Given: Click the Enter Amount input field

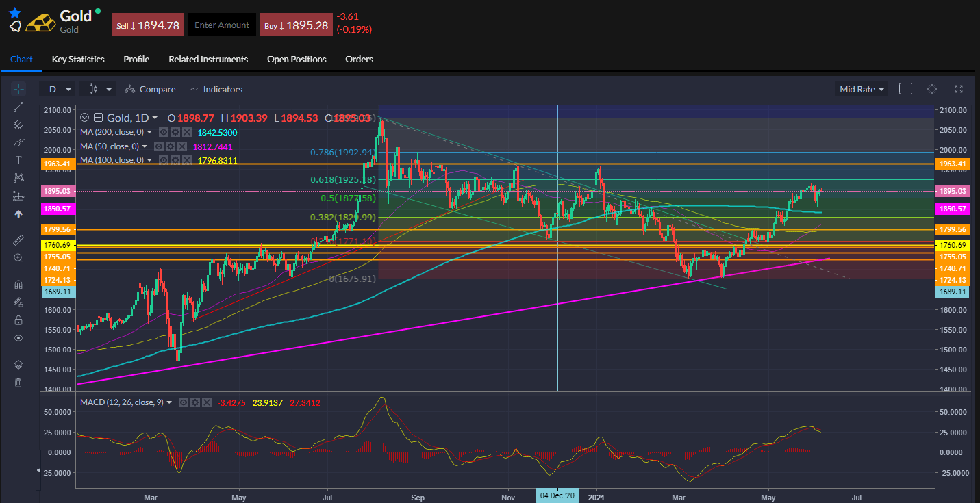Looking at the screenshot, I should point(222,25).
